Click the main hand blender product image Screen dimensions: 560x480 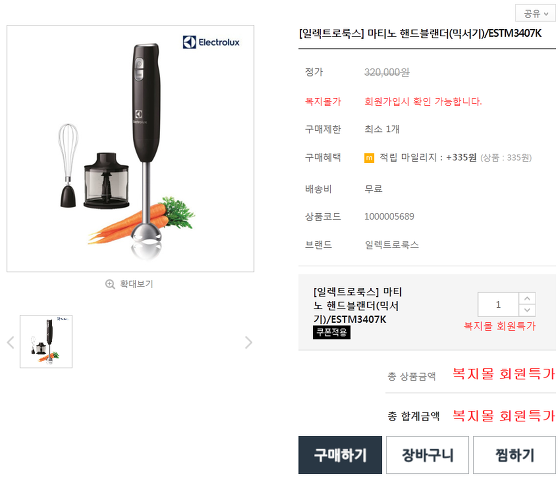130,149
